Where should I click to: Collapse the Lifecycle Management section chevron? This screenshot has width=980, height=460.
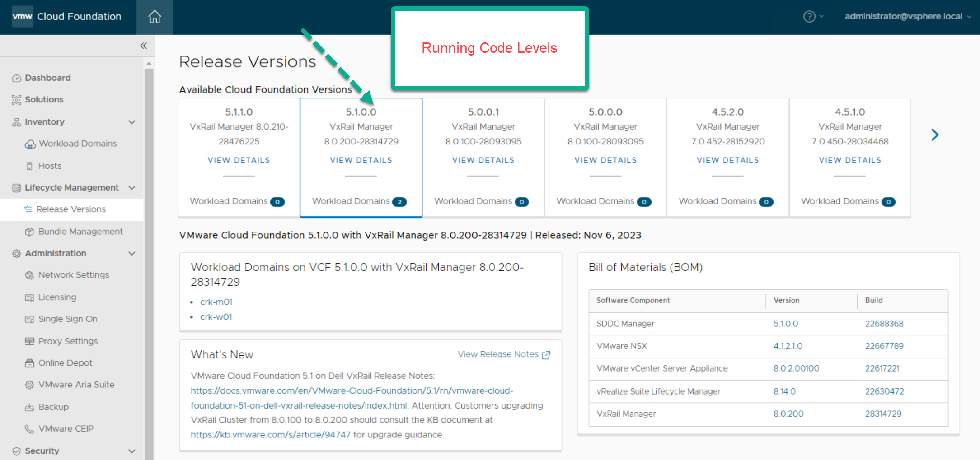[132, 188]
